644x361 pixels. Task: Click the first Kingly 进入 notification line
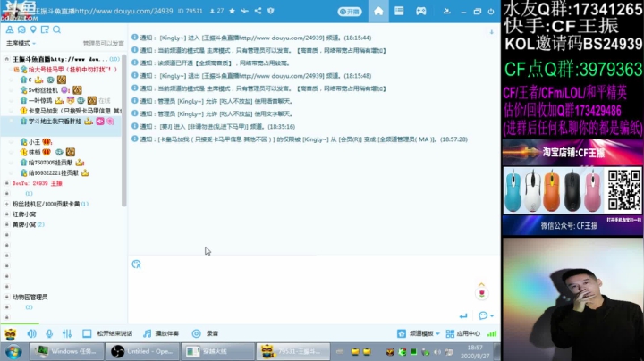tap(251, 38)
